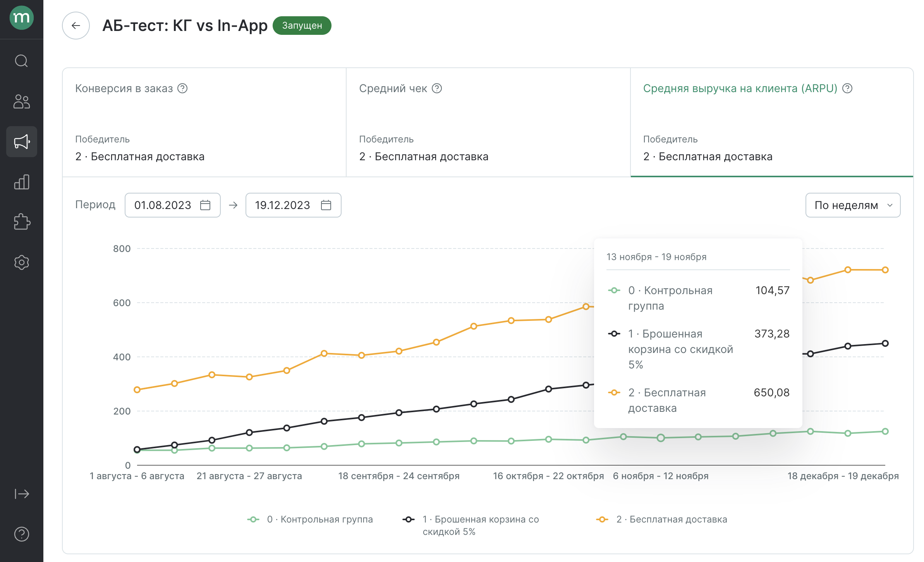This screenshot has height=562, width=924.
Task: Show help tooltip for 'Конверсия в заказ'
Action: [x=182, y=89]
